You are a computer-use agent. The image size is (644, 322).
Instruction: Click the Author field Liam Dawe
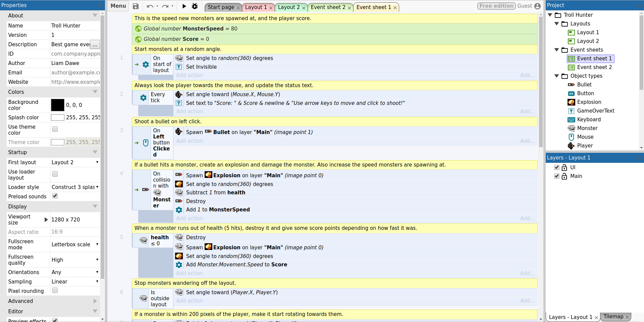pyautogui.click(x=75, y=63)
